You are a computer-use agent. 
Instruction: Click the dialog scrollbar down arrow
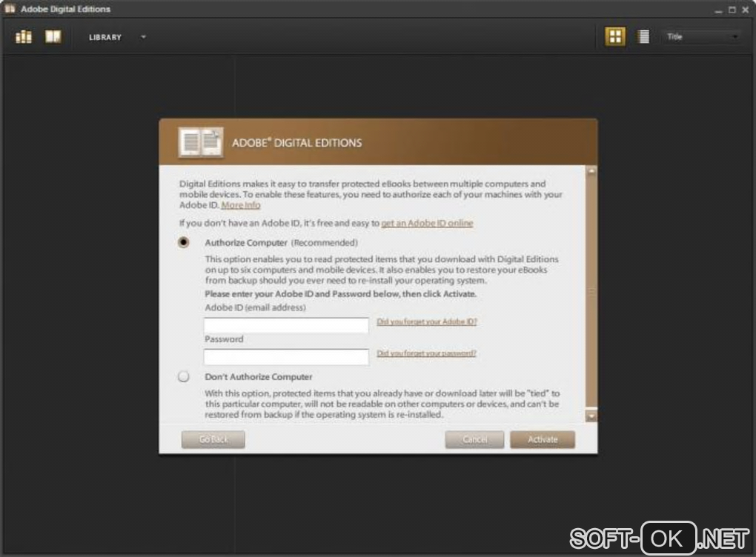click(x=591, y=416)
